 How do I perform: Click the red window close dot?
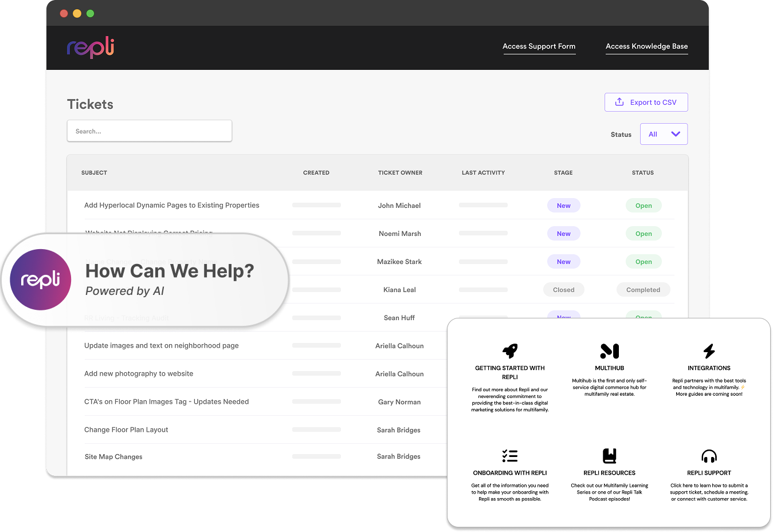coord(64,13)
